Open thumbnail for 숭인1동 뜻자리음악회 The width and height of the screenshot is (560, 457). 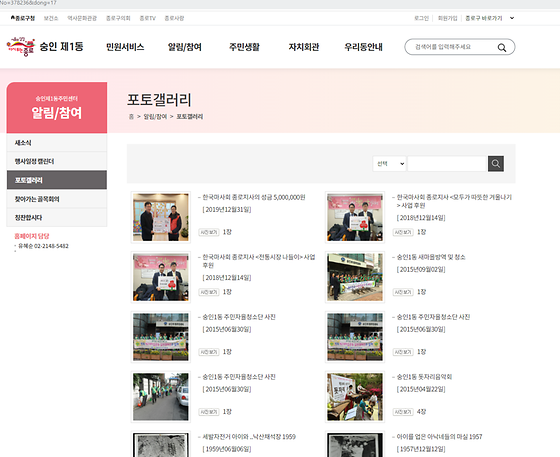(355, 397)
